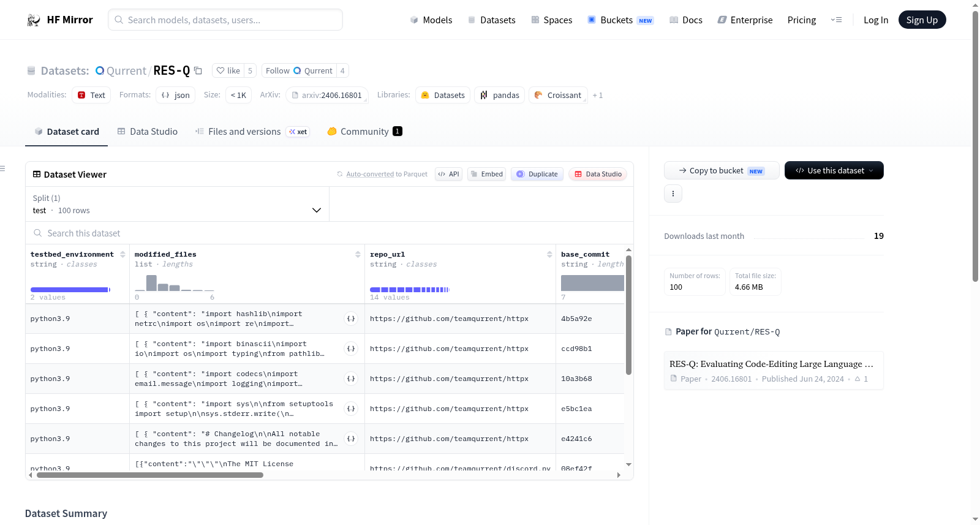Viewport: 980px width, 525px height.
Task: Expand JSON of the import sys row
Action: coord(351,409)
